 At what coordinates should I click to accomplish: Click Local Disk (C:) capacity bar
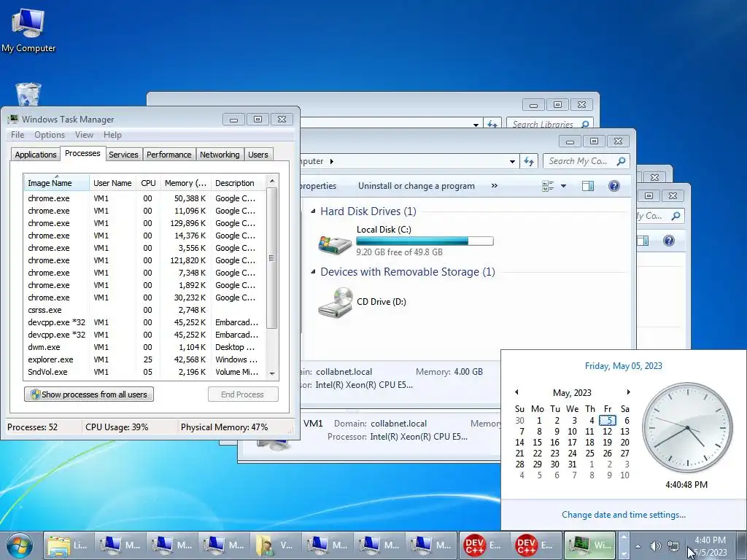(x=425, y=241)
